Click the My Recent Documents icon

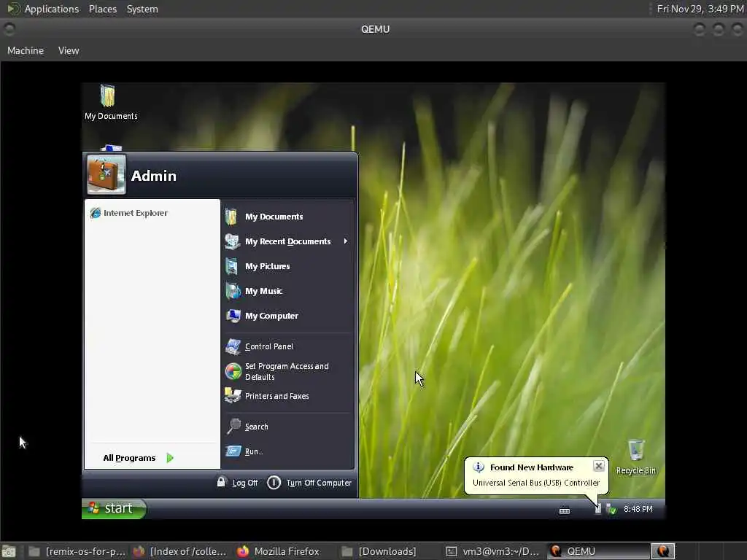(233, 241)
